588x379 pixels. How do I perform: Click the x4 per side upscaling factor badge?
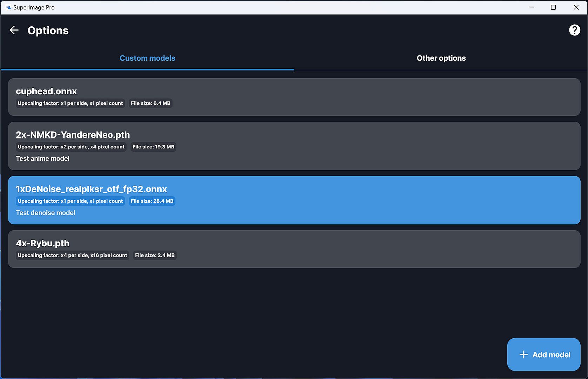72,255
